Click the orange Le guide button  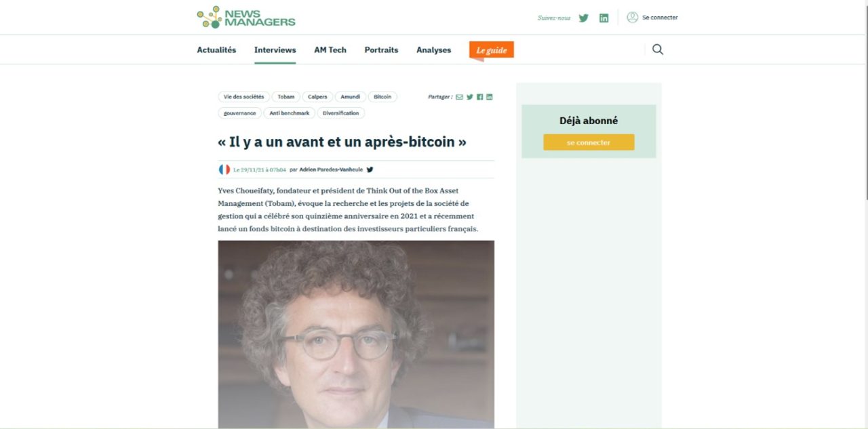click(492, 50)
